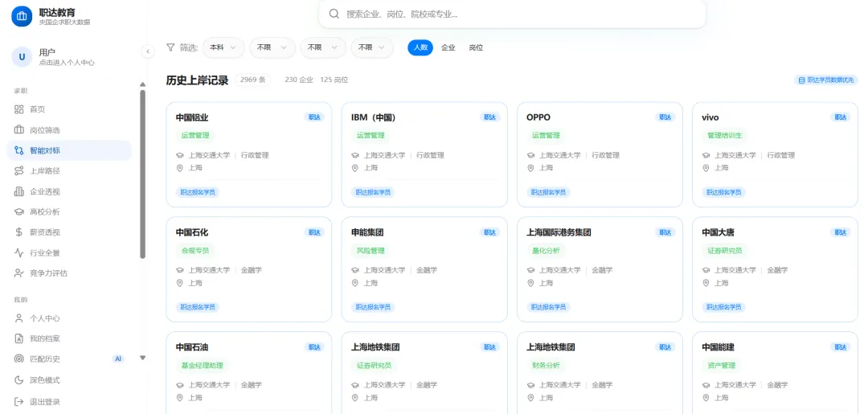The height and width of the screenshot is (414, 868).
Task: Select the 人数 tab
Action: 420,47
